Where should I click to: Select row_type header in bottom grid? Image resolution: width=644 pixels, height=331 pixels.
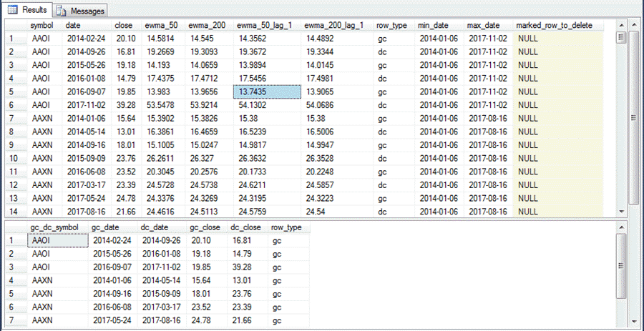pyautogui.click(x=288, y=227)
